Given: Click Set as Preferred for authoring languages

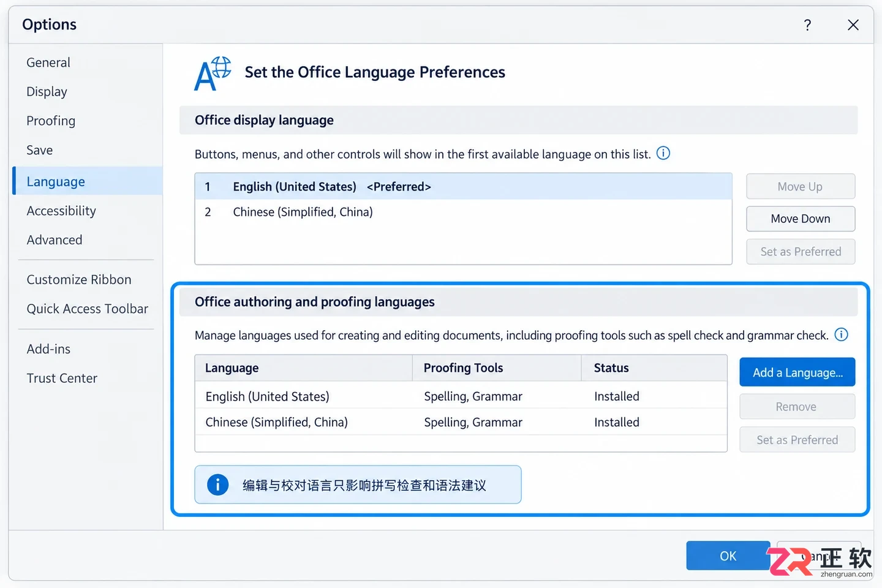Looking at the screenshot, I should [797, 440].
